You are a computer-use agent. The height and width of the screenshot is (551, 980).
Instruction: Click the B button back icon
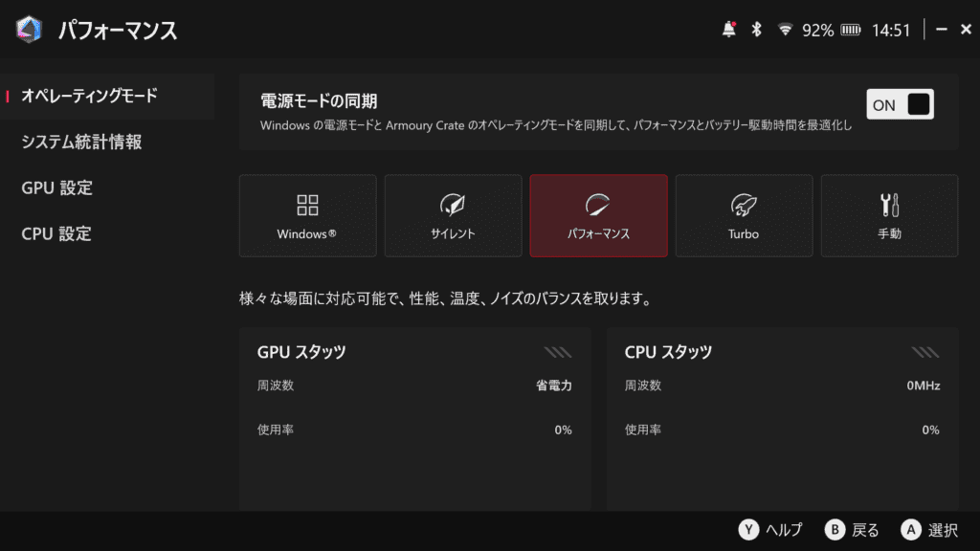coord(835,530)
